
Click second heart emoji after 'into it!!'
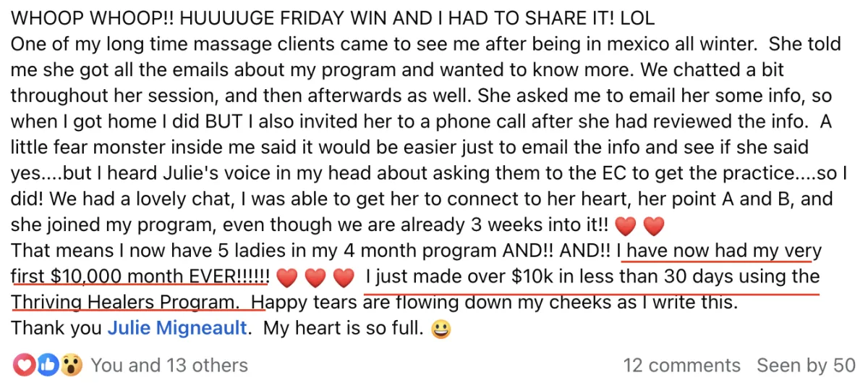coord(654,227)
